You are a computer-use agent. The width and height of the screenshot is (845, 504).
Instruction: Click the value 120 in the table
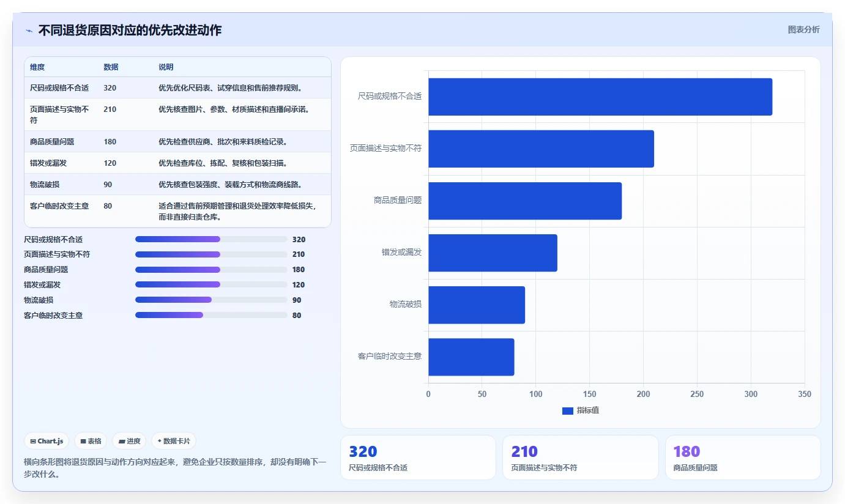(110, 163)
